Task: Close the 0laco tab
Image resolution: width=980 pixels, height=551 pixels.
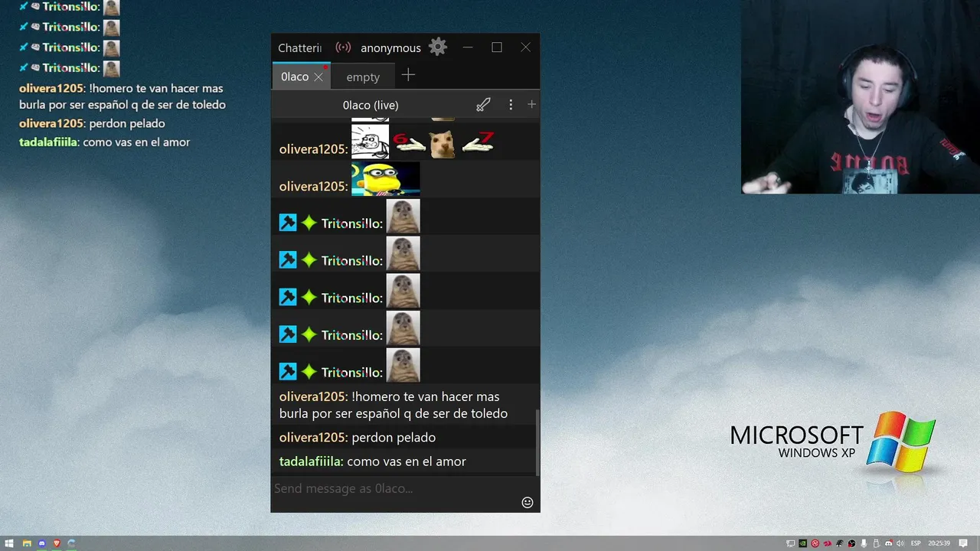Action: pyautogui.click(x=318, y=77)
